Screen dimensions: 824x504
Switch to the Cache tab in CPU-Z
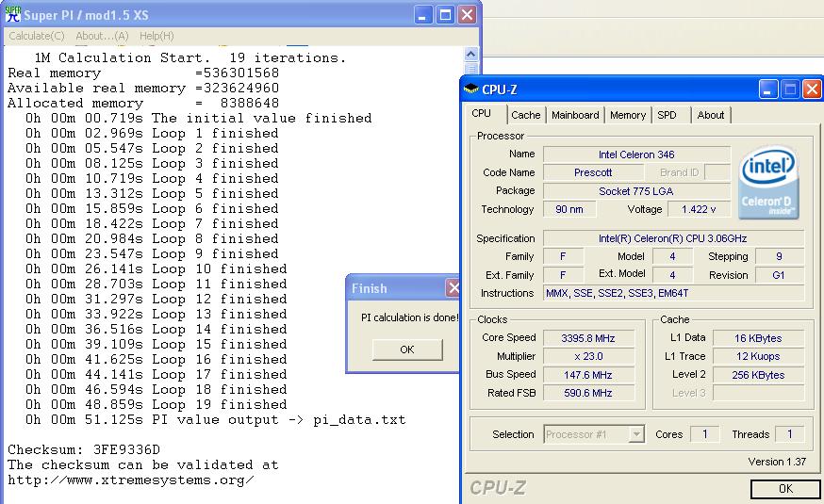pyautogui.click(x=525, y=115)
